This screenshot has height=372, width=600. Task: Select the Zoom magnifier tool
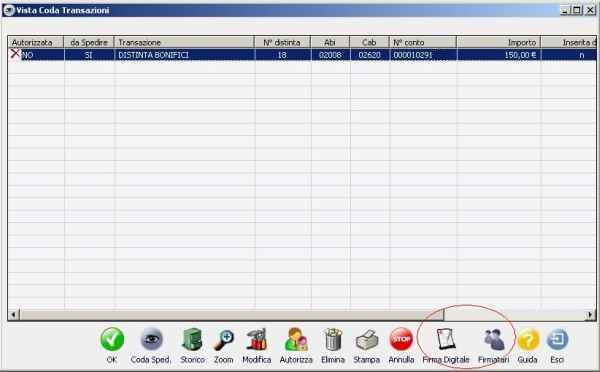pyautogui.click(x=224, y=340)
